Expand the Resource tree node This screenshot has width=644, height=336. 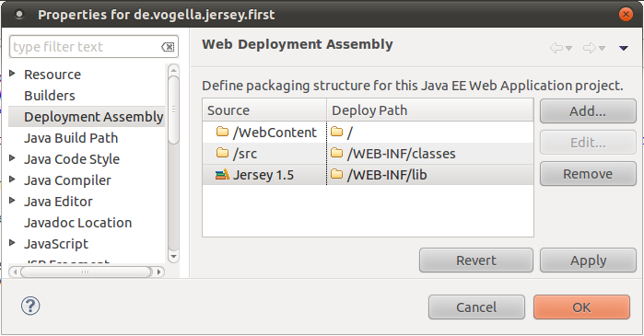pos(12,74)
